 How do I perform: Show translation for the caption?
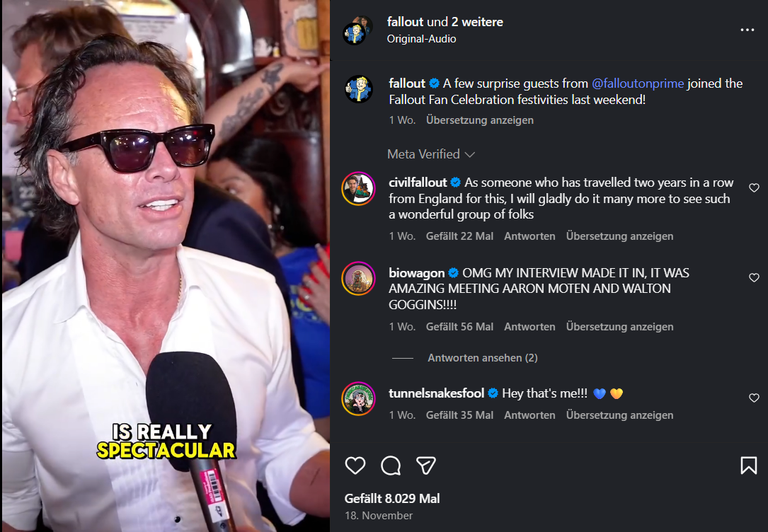click(480, 120)
